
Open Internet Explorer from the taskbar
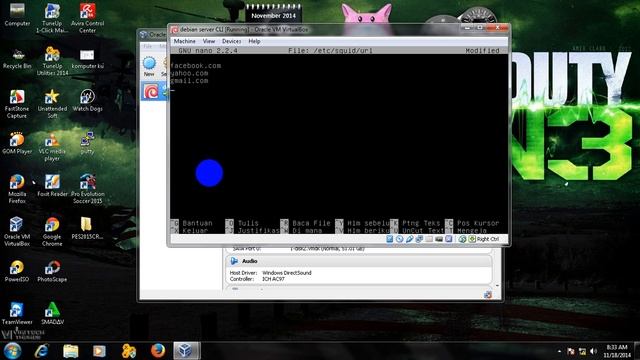click(42, 351)
